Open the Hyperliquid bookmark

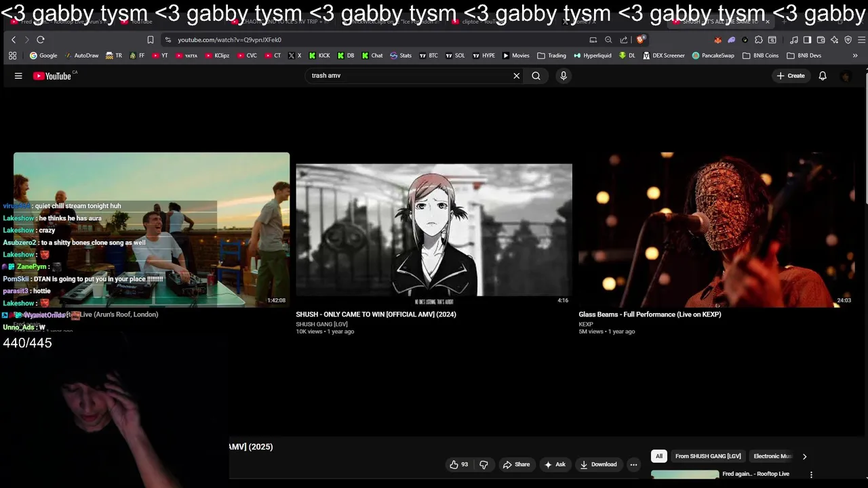point(592,56)
